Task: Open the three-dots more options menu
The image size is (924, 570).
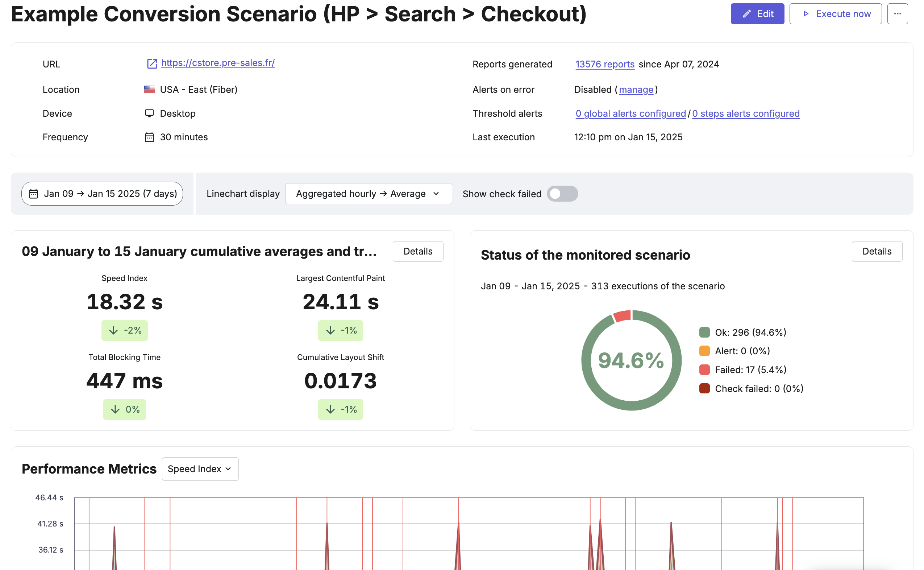Action: (x=898, y=14)
